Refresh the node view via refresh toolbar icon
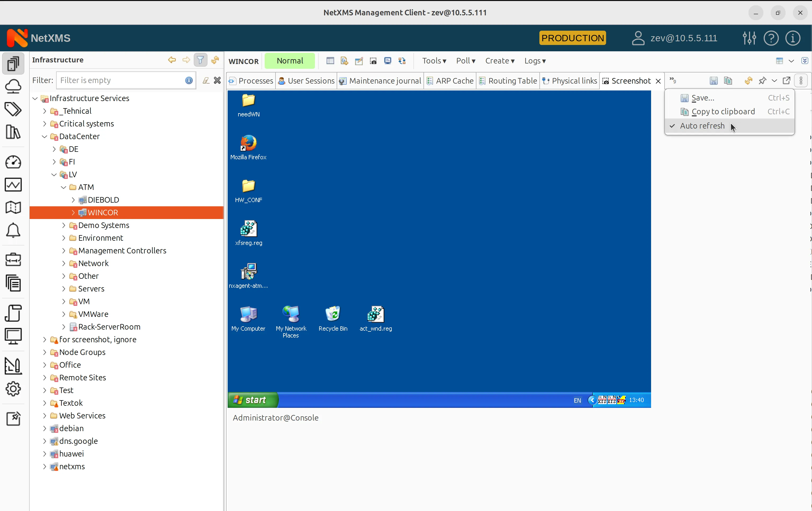 402,61
